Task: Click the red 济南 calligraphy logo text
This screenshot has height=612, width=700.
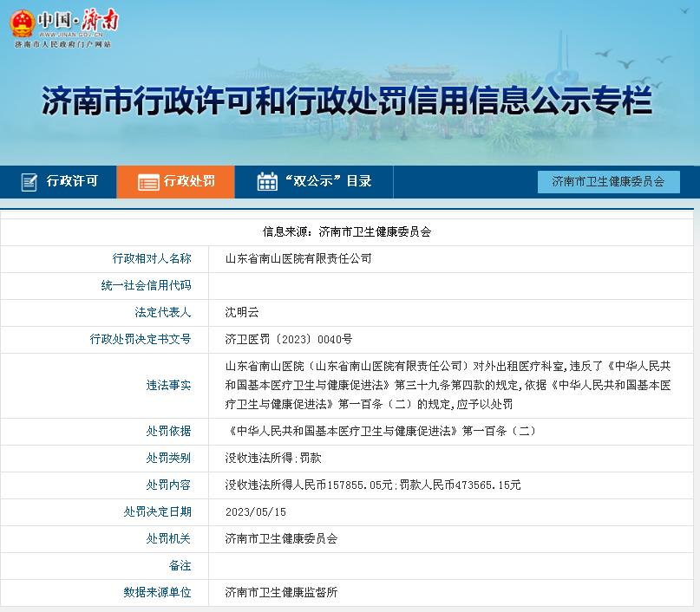Action: pos(98,20)
